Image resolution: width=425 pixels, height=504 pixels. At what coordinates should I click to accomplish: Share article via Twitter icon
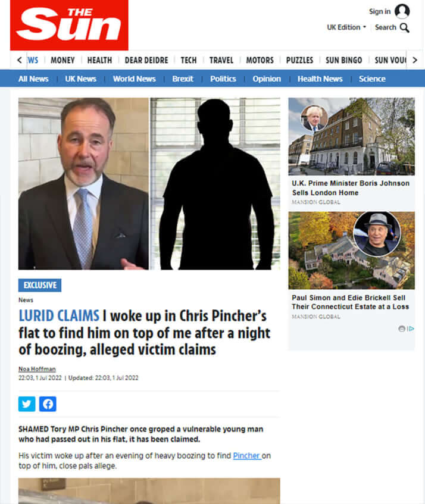27,403
